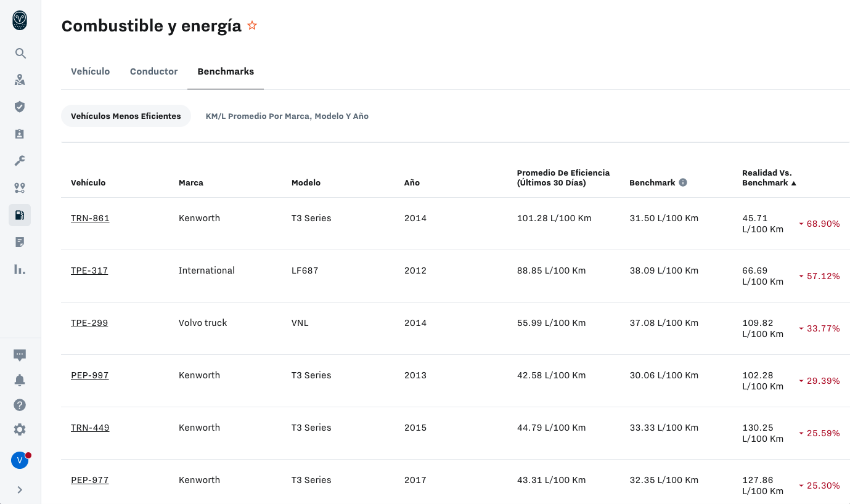Click the International brand cell
Viewport: 850px width, 504px height.
(206, 270)
